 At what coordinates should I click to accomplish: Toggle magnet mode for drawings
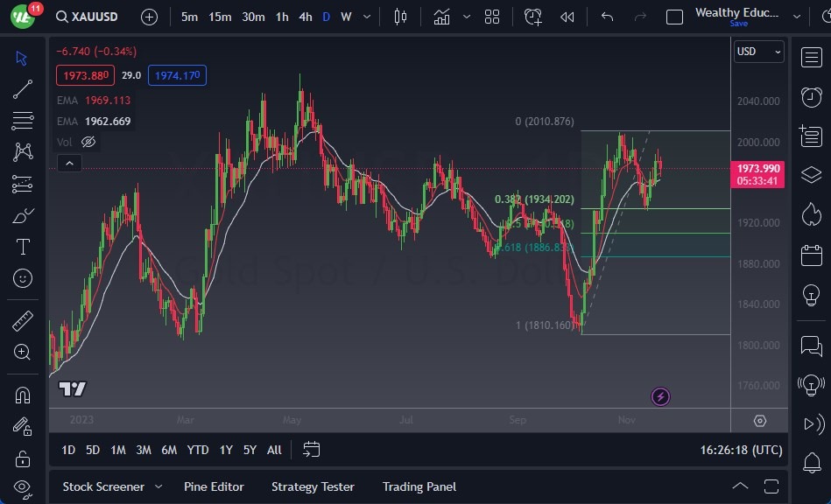tap(23, 395)
